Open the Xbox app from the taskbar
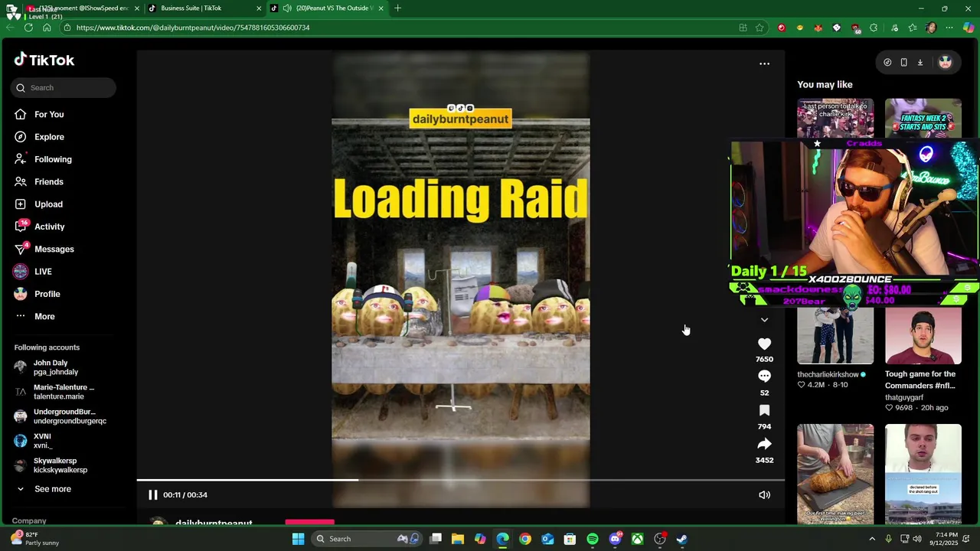The height and width of the screenshot is (551, 980). point(637,539)
